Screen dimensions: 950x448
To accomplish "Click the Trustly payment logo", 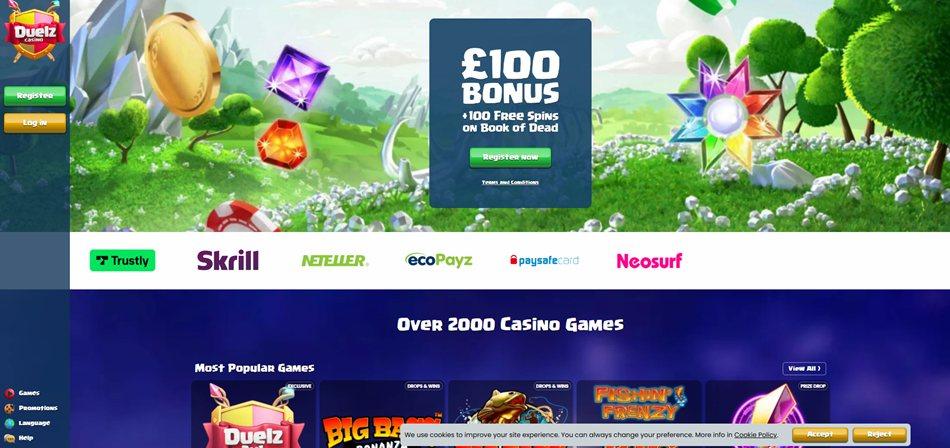I will (x=122, y=261).
